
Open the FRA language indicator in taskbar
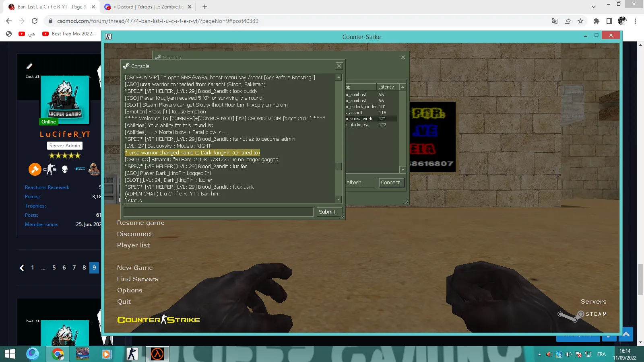tap(601, 354)
